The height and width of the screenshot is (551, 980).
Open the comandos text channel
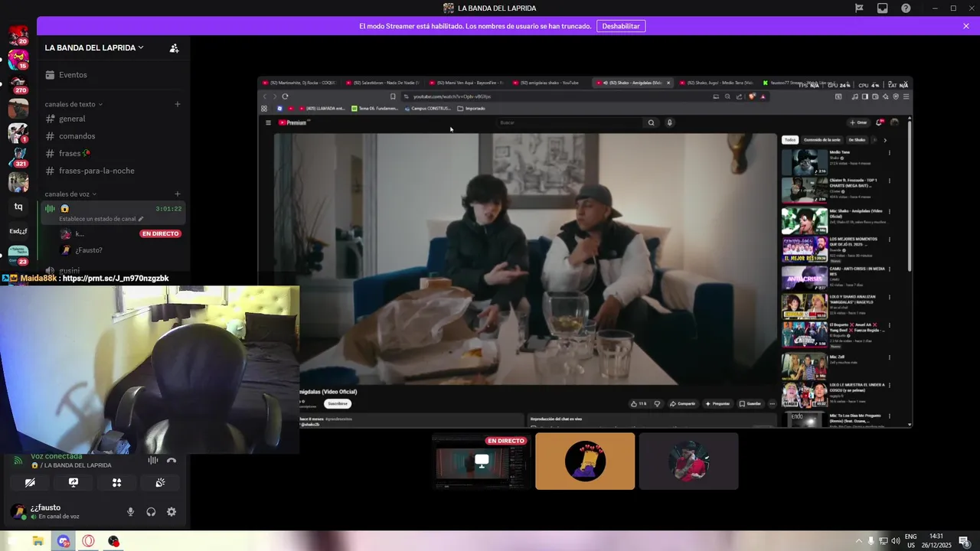[x=113, y=136]
